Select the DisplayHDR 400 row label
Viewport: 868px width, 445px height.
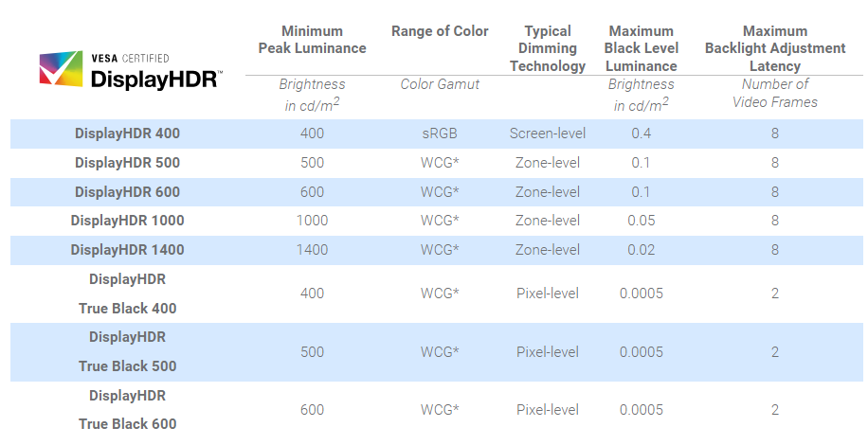[x=127, y=133]
